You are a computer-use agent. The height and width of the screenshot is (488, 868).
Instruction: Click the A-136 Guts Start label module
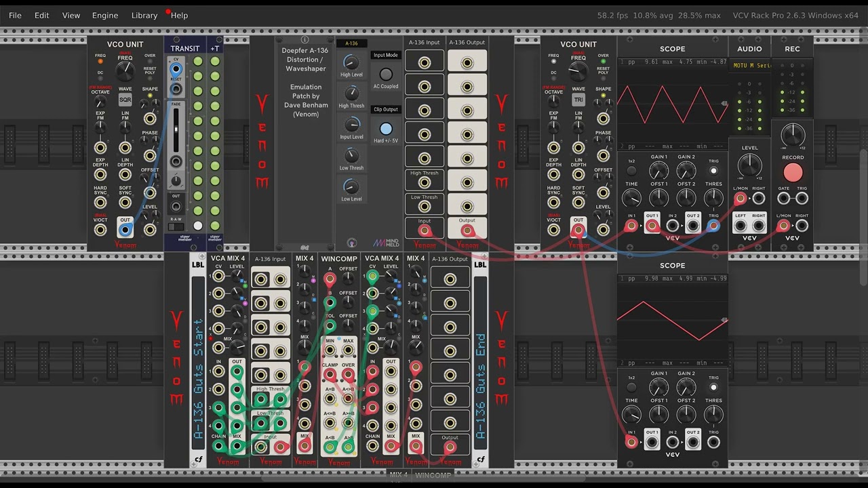pyautogui.click(x=198, y=359)
